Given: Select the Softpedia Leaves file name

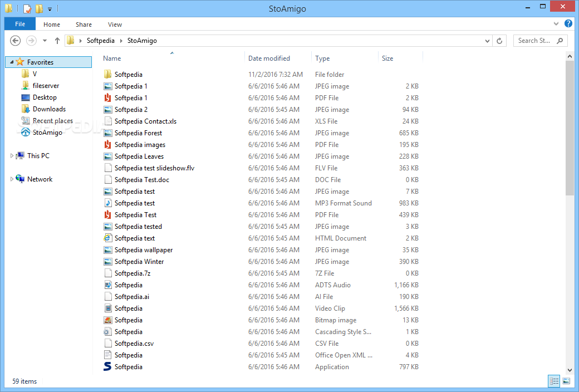Looking at the screenshot, I should (139, 156).
